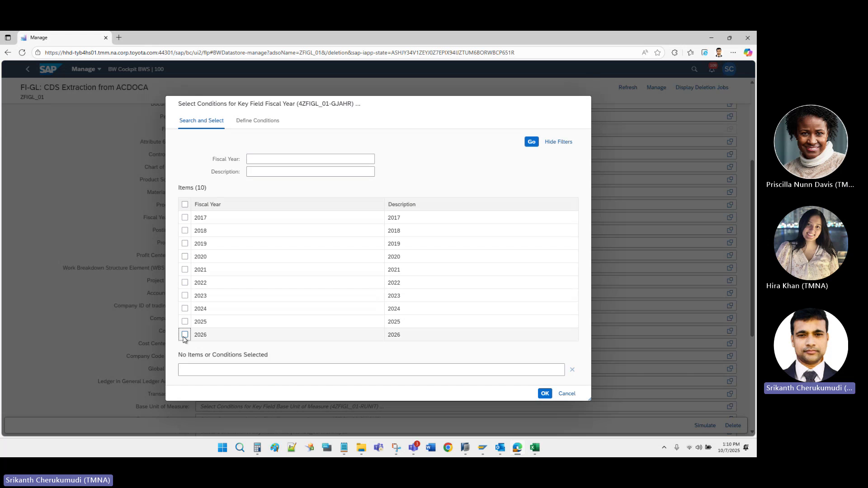Open the notifications bell showing 109 alerts
The height and width of the screenshot is (488, 868).
point(712,69)
